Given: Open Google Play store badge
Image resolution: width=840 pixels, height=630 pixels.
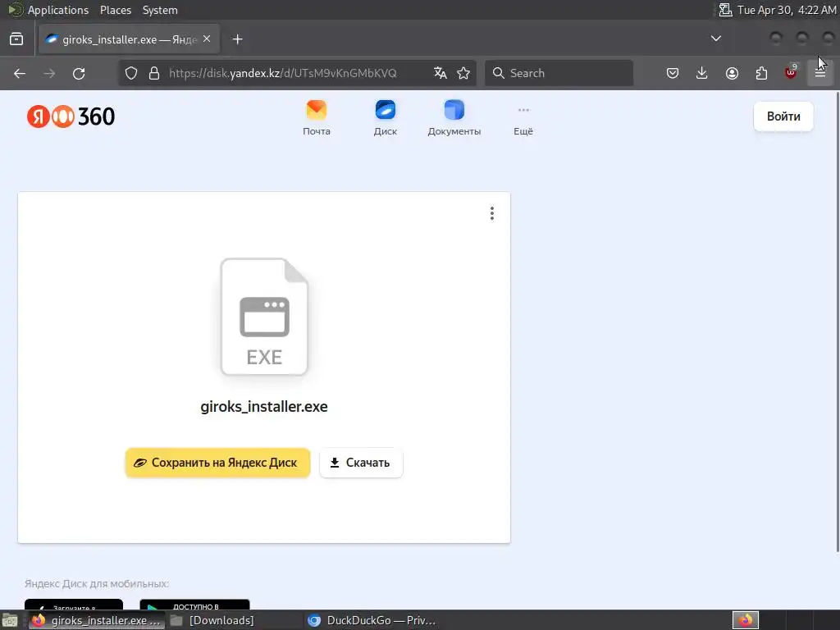Looking at the screenshot, I should pyautogui.click(x=194, y=605).
